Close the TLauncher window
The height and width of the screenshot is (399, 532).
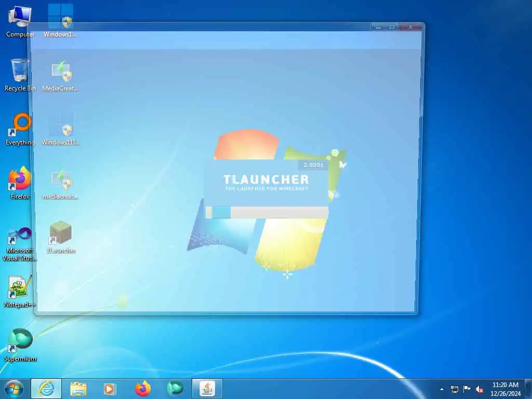click(x=410, y=27)
